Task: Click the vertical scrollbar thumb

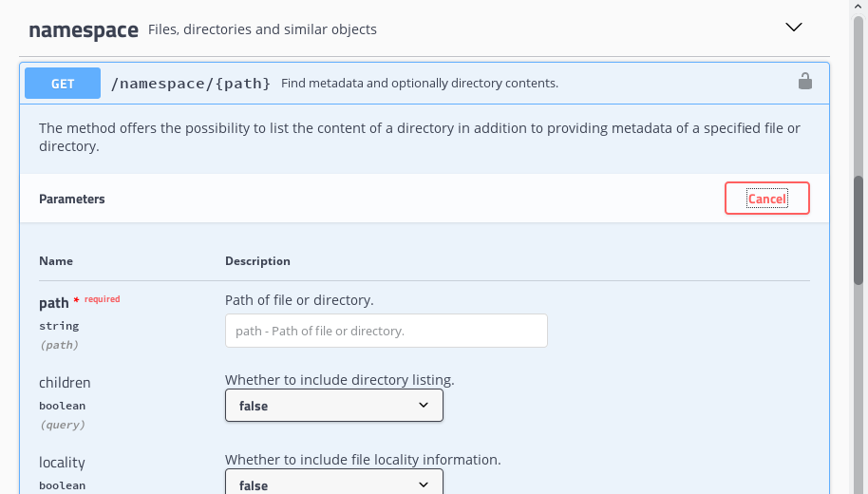Action: click(859, 228)
